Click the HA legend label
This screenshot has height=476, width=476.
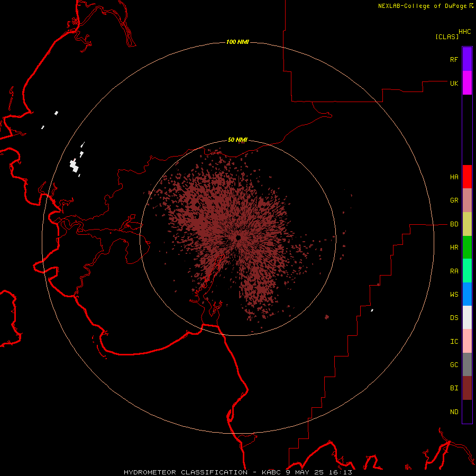coord(454,177)
